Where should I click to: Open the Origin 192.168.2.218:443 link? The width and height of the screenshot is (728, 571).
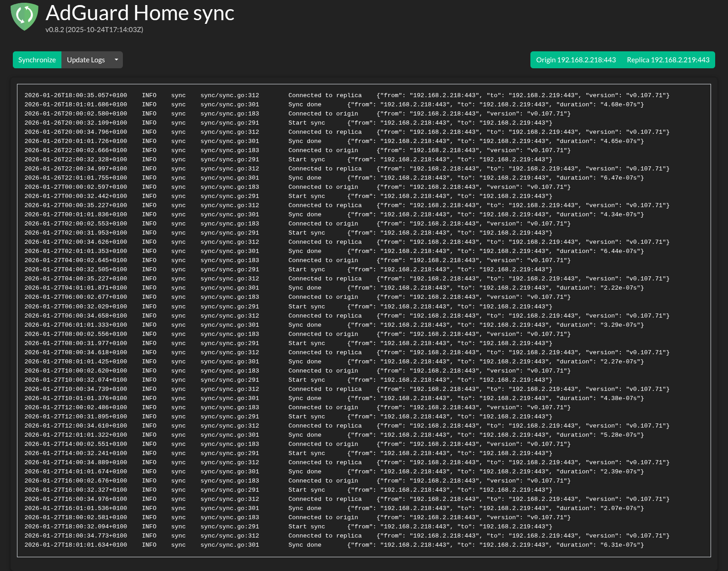point(576,60)
